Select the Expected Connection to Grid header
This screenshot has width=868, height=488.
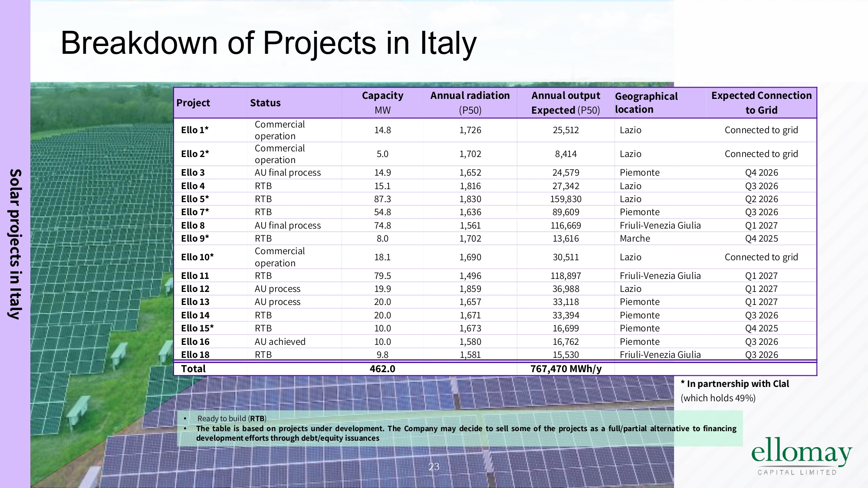[761, 102]
